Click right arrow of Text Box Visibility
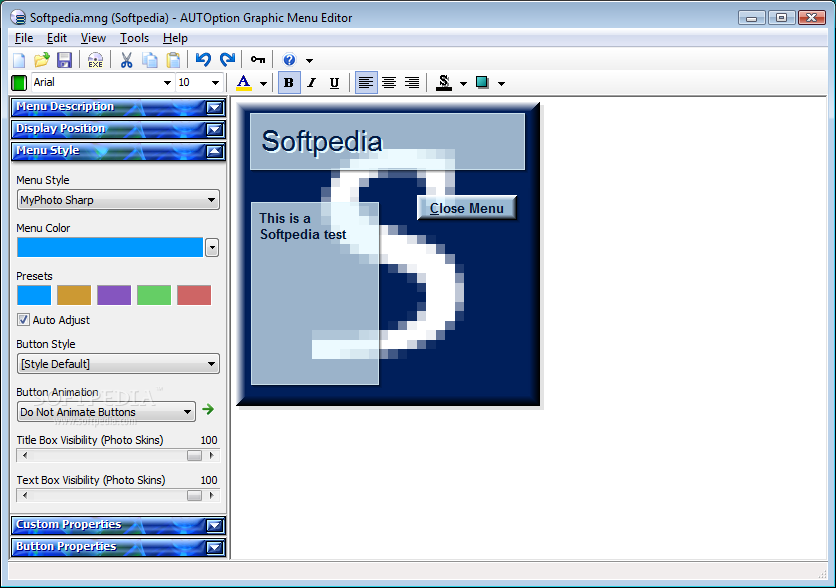 [212, 496]
